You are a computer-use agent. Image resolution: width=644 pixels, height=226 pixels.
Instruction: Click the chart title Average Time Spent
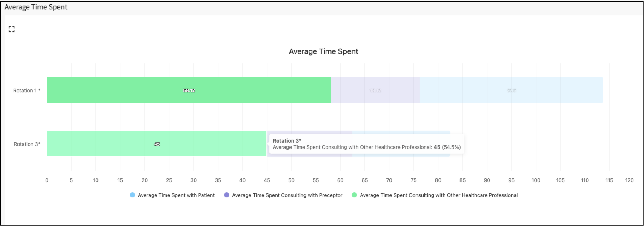[x=323, y=51]
